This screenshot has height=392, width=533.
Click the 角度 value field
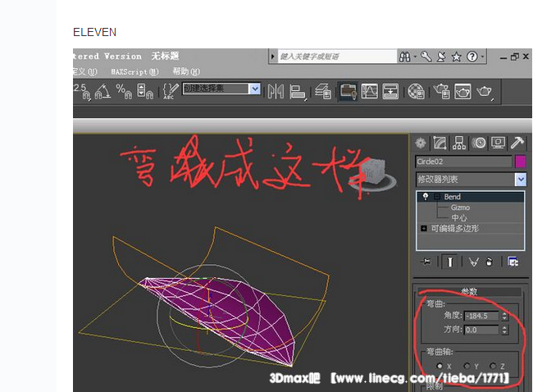[x=482, y=316]
